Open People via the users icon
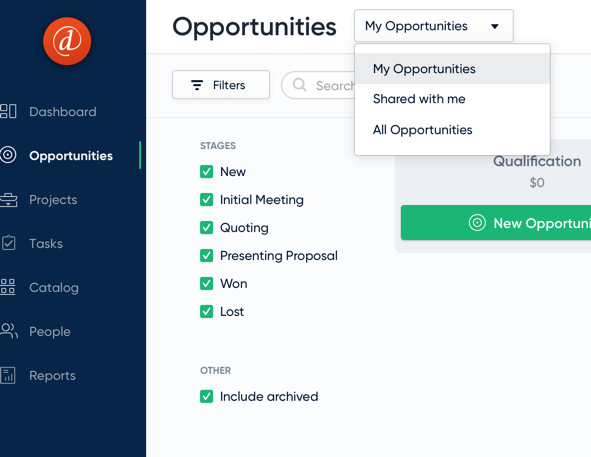 pos(8,331)
